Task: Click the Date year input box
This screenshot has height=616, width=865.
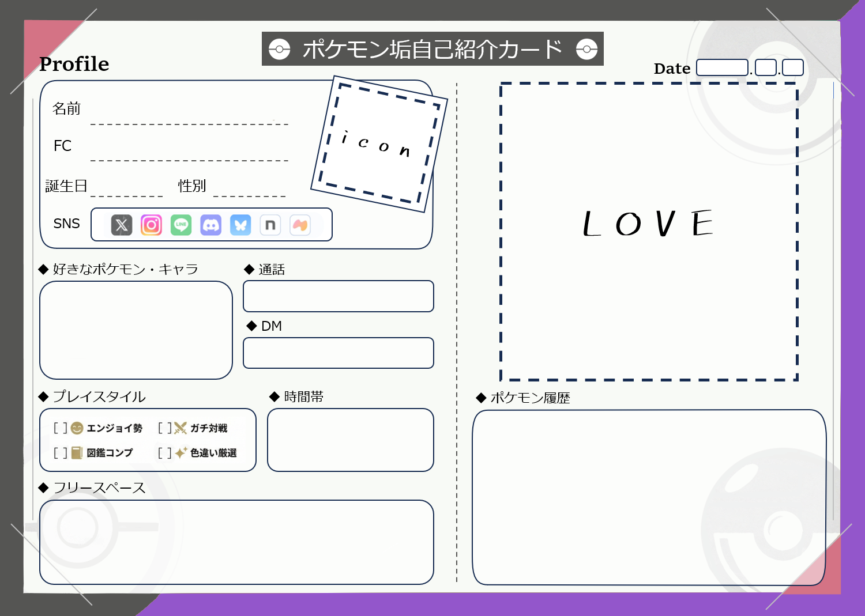Action: click(723, 67)
